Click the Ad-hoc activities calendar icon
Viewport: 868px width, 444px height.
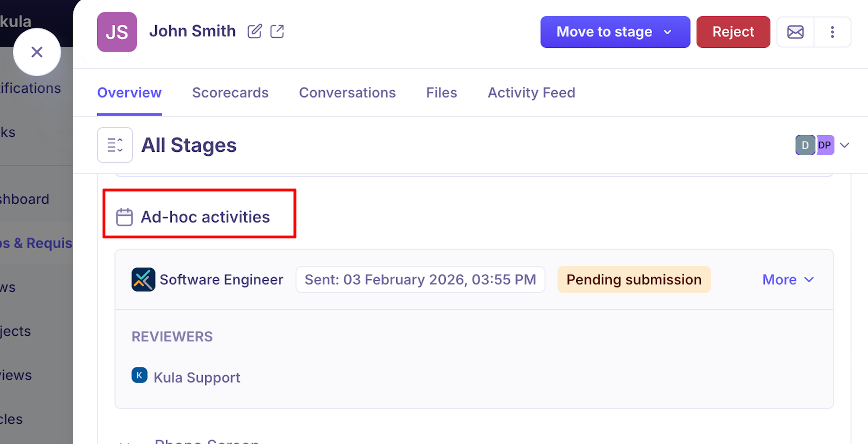[124, 217]
